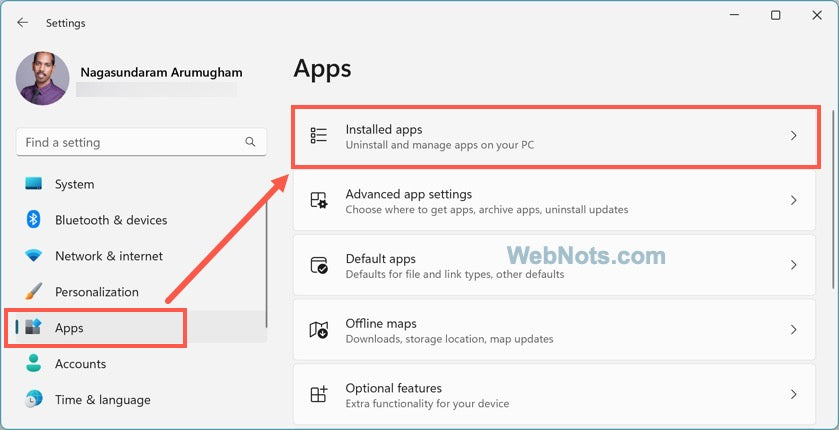The image size is (839, 430).
Task: Click the user profile picture
Action: coord(43,79)
